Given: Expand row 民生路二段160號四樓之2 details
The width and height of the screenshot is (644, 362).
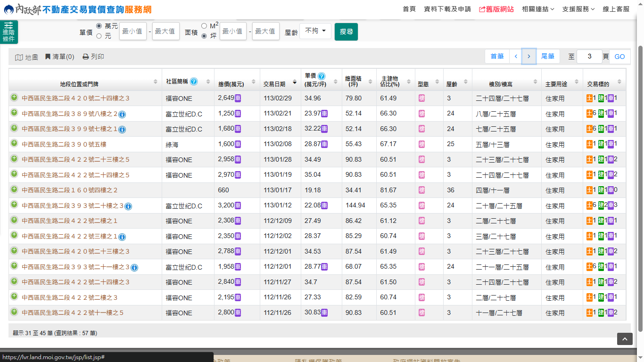Looking at the screenshot, I should click(x=14, y=189).
